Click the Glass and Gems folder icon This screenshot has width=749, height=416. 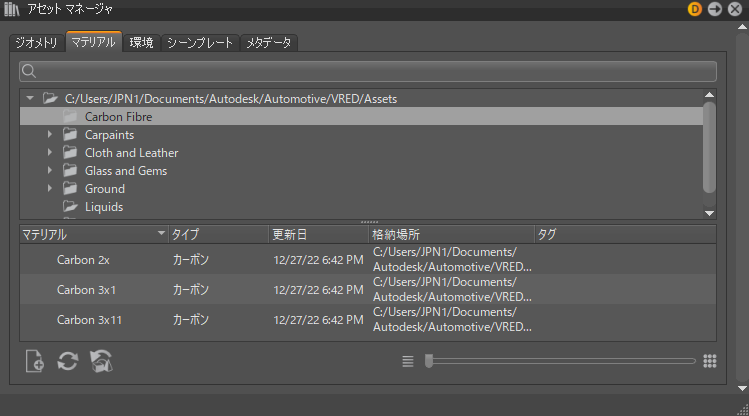70,171
